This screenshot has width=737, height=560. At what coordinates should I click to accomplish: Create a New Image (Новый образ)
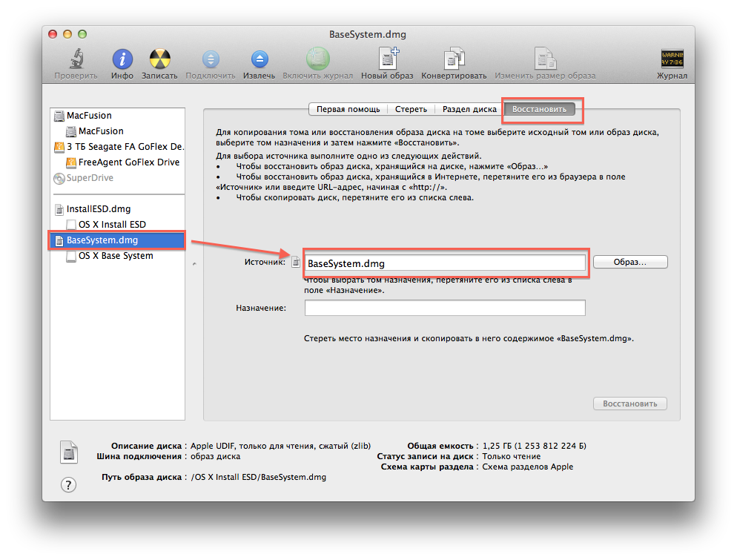click(389, 59)
